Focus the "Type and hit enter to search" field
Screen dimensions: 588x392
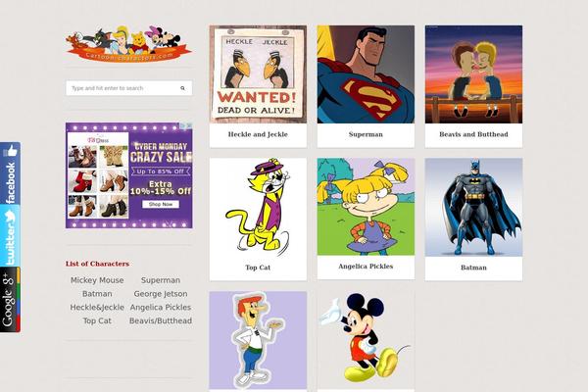(x=129, y=88)
